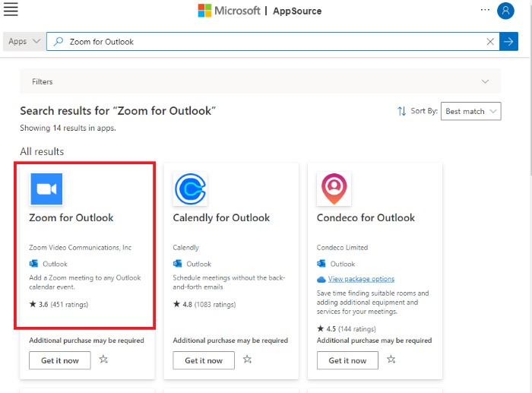Open the Zoom for Outlook title

(71, 217)
